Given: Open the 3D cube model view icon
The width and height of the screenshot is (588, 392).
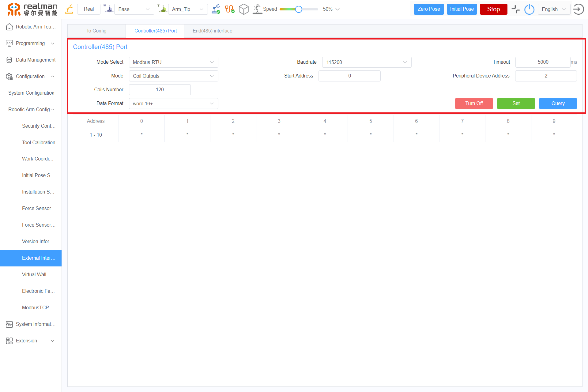Looking at the screenshot, I should [x=243, y=9].
